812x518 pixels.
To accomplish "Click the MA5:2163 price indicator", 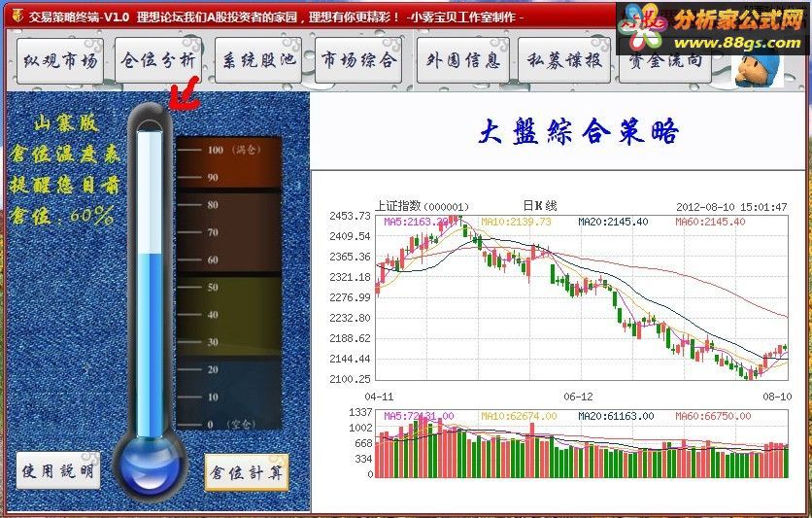I will pos(416,222).
